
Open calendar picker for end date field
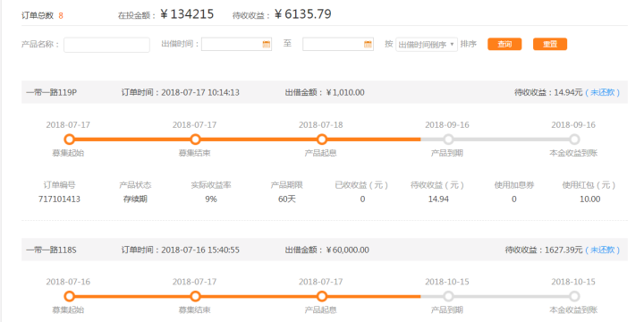[368, 45]
